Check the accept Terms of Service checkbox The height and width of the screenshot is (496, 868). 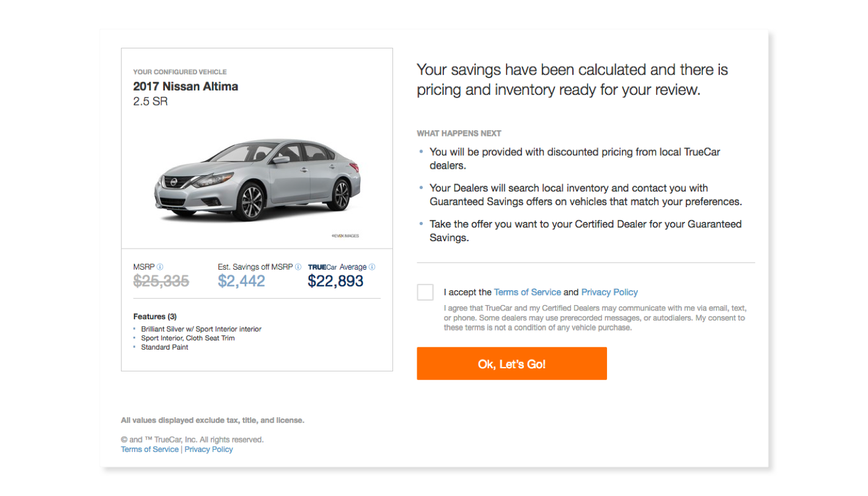[x=425, y=292]
